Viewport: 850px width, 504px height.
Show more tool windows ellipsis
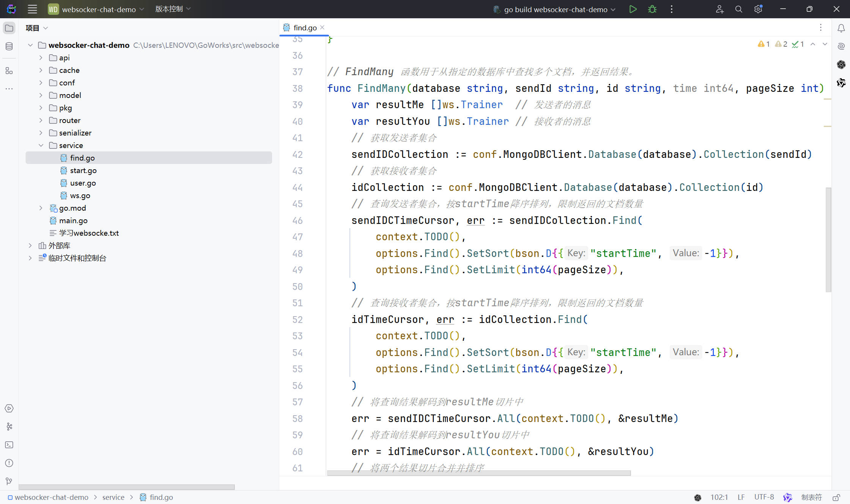click(x=9, y=89)
